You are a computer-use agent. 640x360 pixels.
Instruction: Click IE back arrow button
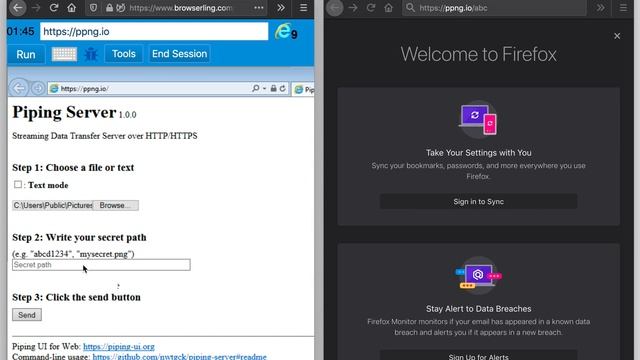(19, 88)
